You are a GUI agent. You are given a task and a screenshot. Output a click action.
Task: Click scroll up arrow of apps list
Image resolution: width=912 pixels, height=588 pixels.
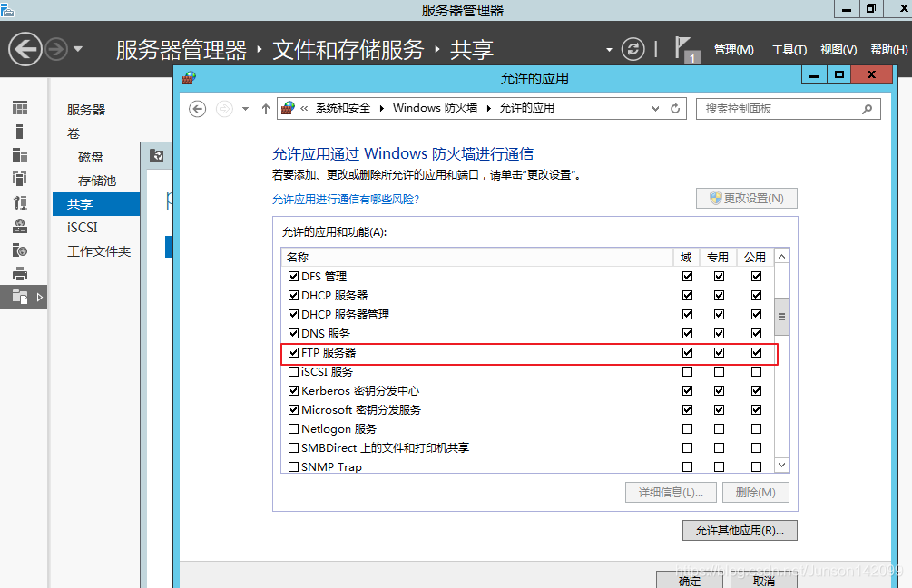pyautogui.click(x=781, y=257)
